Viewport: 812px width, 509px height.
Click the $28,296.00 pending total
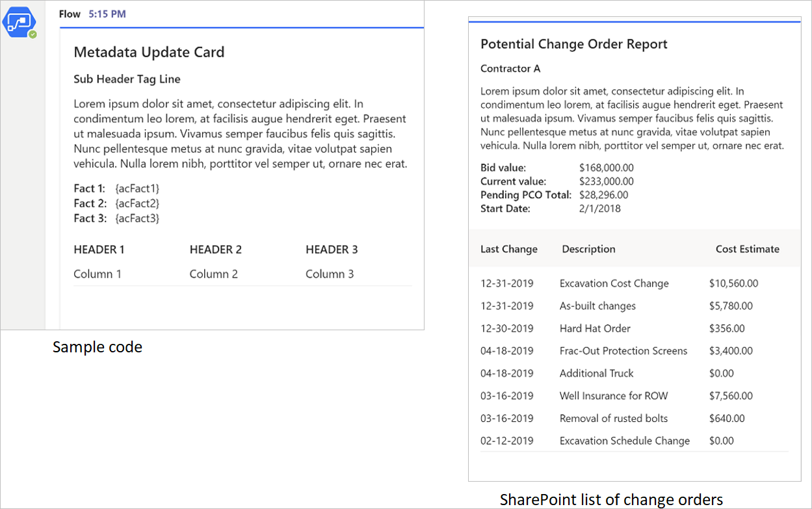click(604, 195)
